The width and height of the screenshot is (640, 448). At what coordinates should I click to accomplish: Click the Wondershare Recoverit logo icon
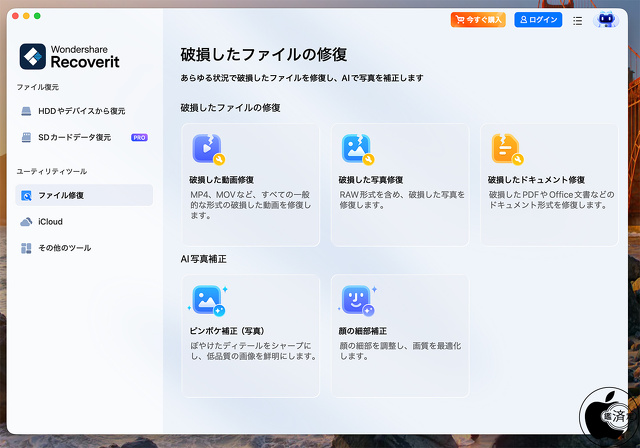[33, 56]
